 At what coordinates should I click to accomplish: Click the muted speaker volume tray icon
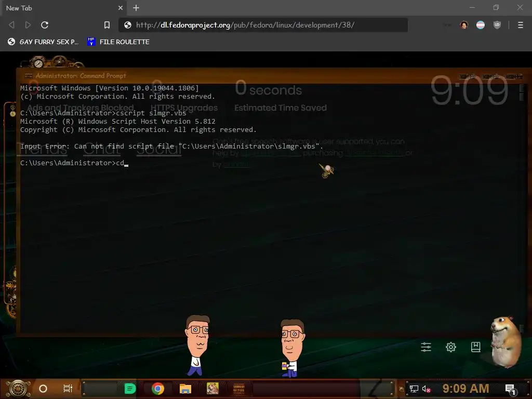[x=426, y=389]
